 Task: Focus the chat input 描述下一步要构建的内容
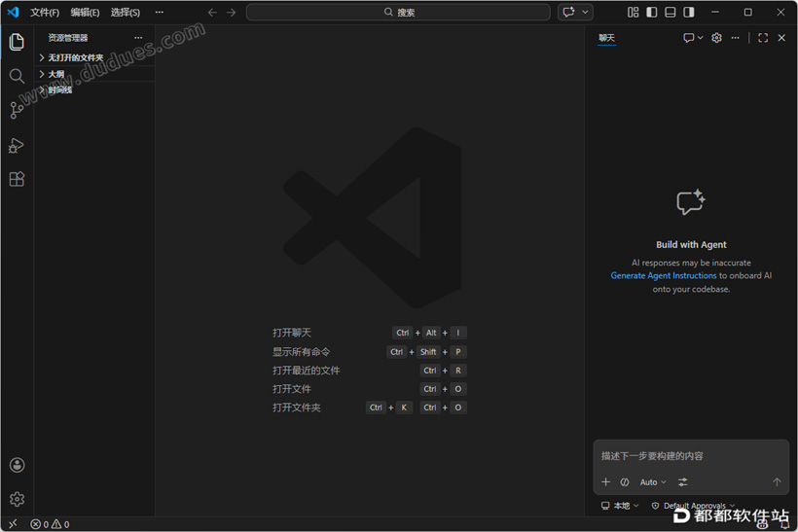(x=691, y=456)
